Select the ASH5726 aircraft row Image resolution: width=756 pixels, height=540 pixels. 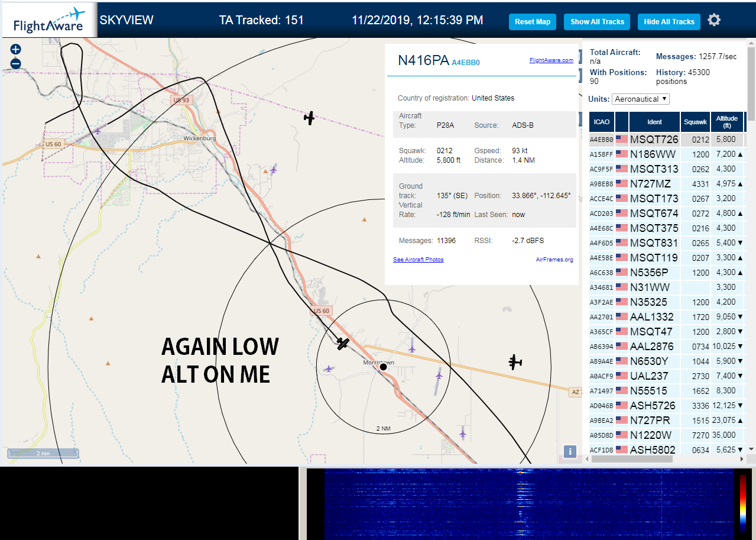(666, 406)
